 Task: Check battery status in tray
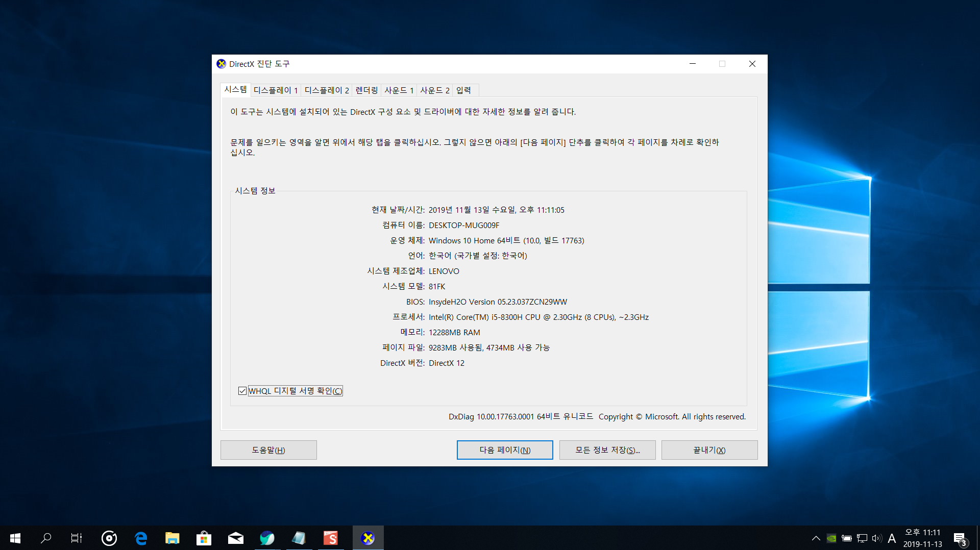[847, 538]
